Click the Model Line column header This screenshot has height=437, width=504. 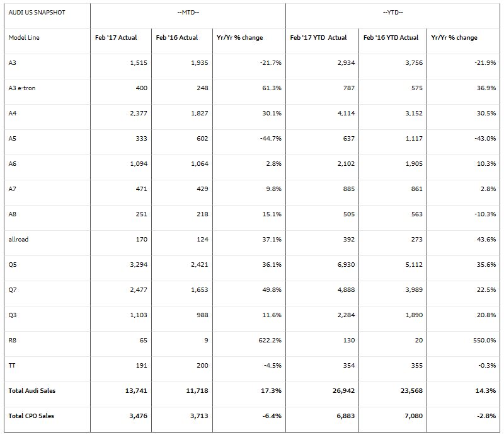point(24,37)
